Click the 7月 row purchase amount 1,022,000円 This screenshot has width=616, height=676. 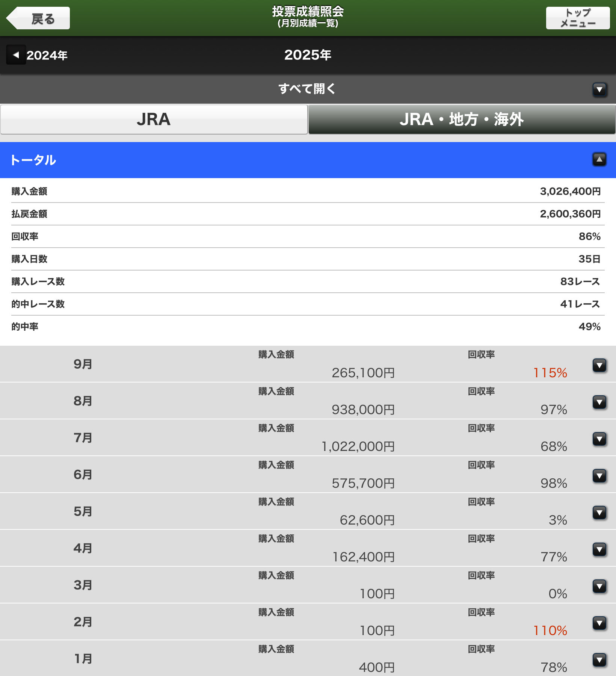click(x=358, y=446)
